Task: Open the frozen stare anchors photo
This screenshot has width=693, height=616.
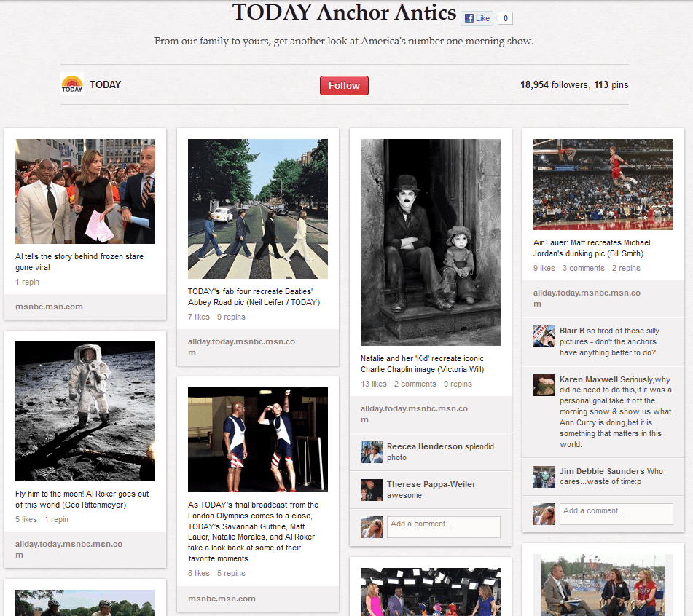Action: point(85,191)
